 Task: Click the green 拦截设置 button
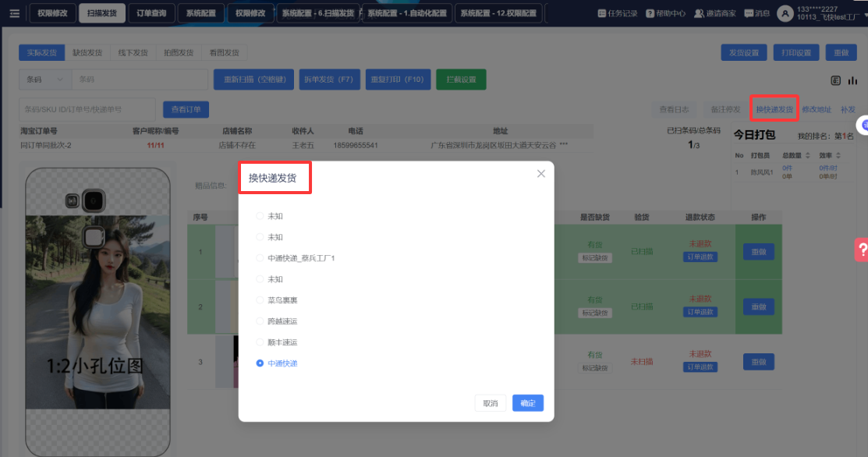tap(461, 79)
